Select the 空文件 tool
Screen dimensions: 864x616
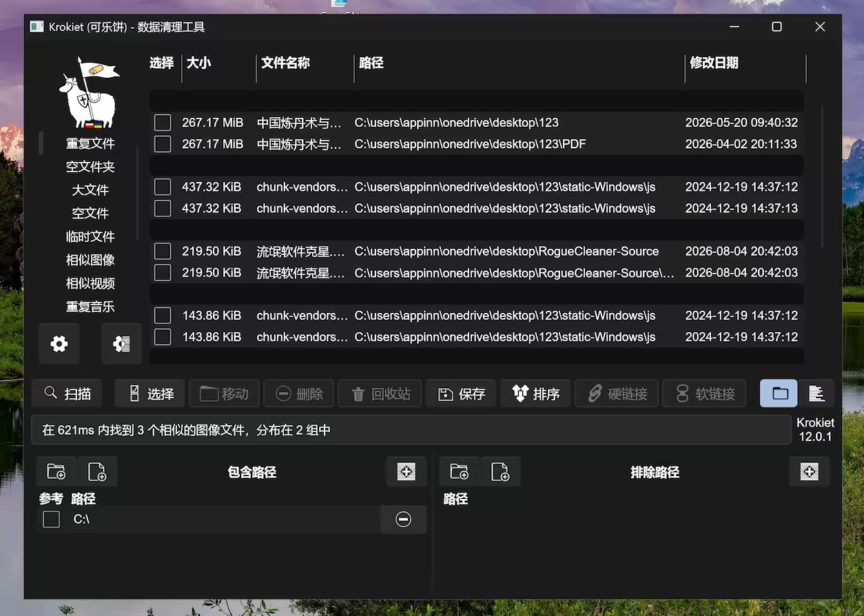[90, 214]
